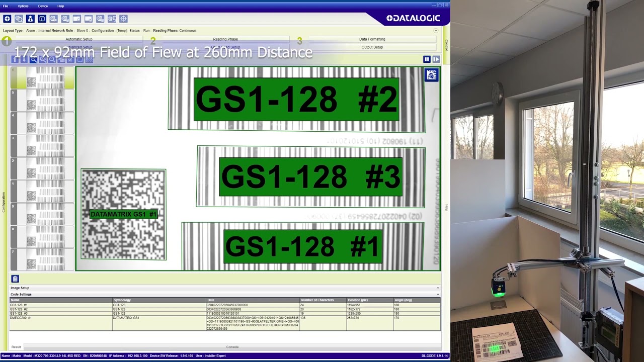Click the up arrow image toolbar icon
This screenshot has height=362, width=644.
tap(16, 59)
